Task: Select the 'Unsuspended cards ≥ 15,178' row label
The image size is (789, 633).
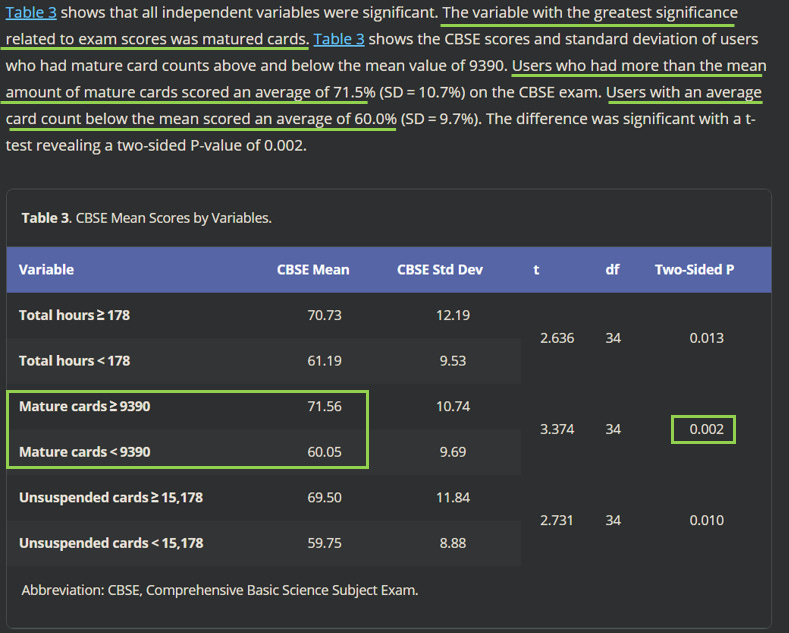Action: coord(111,497)
